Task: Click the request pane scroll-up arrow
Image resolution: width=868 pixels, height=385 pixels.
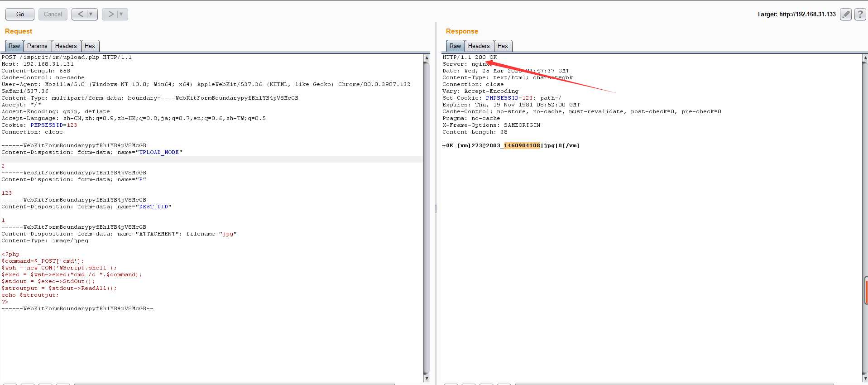Action: (x=427, y=58)
